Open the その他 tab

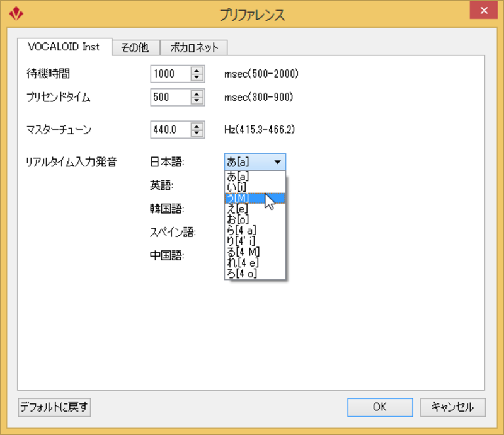point(135,48)
